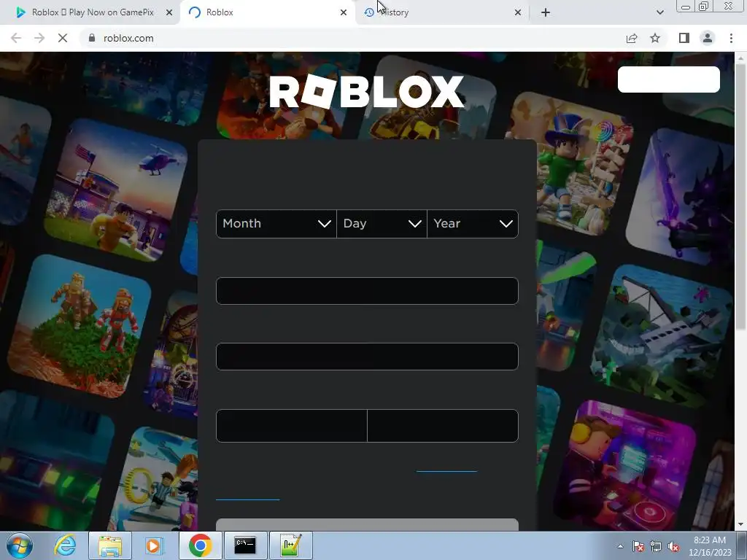Click the muted volume tray icon
This screenshot has height=560, width=747.
pos(673,546)
